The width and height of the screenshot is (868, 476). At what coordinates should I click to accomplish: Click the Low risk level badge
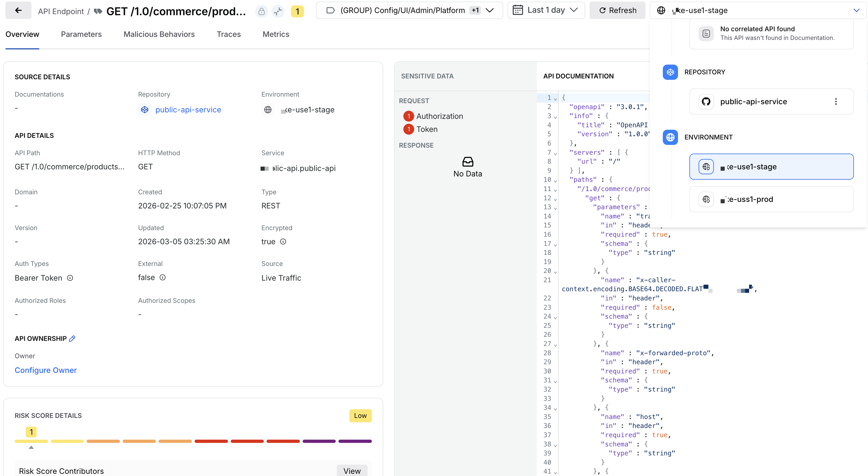[x=360, y=416]
